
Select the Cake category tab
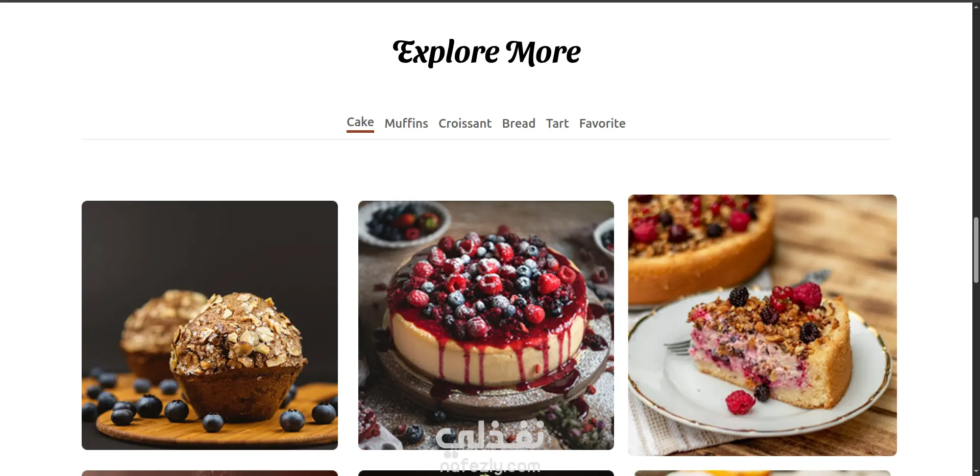pyautogui.click(x=360, y=123)
